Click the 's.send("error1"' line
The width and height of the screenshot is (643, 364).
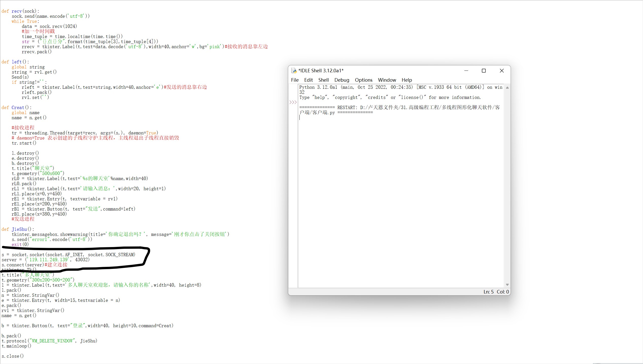[52, 239]
